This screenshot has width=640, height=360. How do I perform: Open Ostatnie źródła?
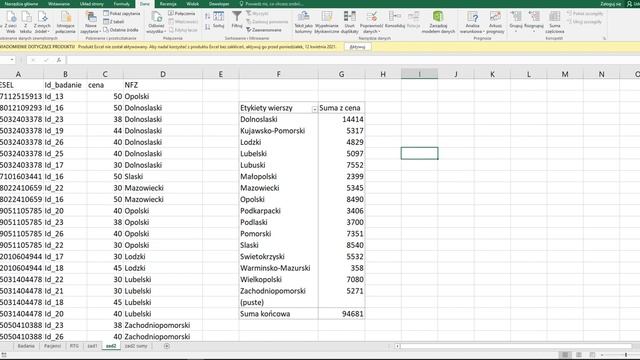[x=121, y=30]
